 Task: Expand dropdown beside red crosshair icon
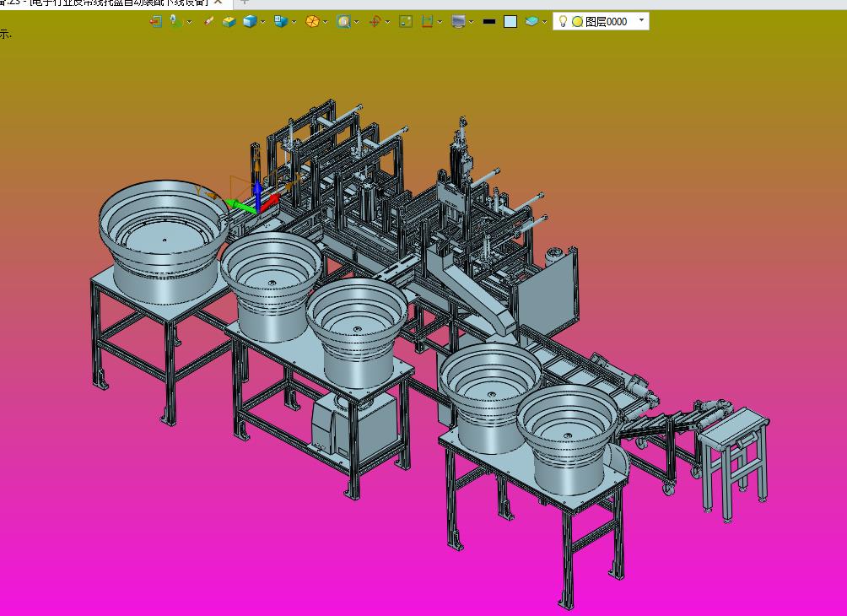tap(388, 22)
